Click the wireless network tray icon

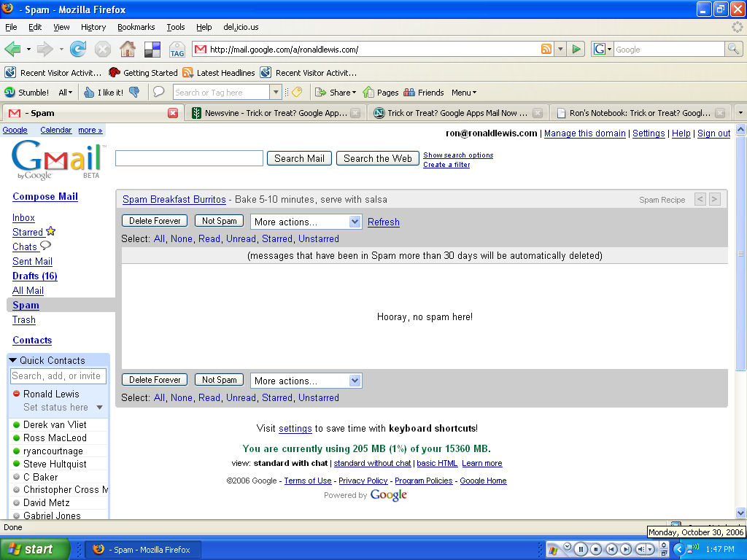[692, 549]
